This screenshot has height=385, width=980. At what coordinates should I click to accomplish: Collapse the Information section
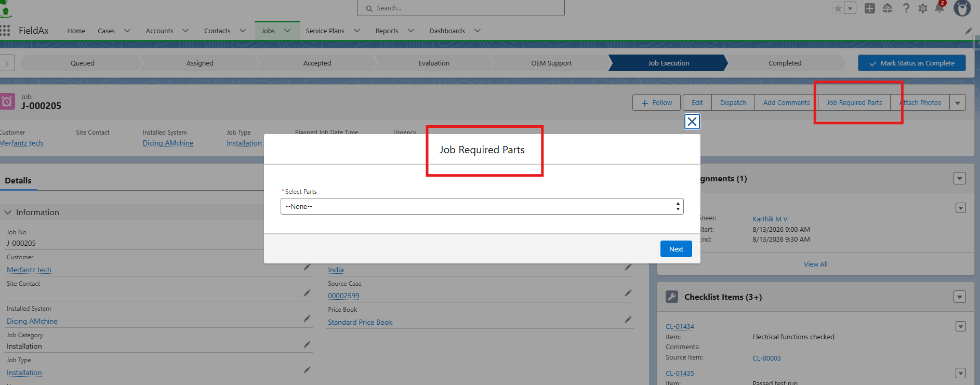point(8,213)
